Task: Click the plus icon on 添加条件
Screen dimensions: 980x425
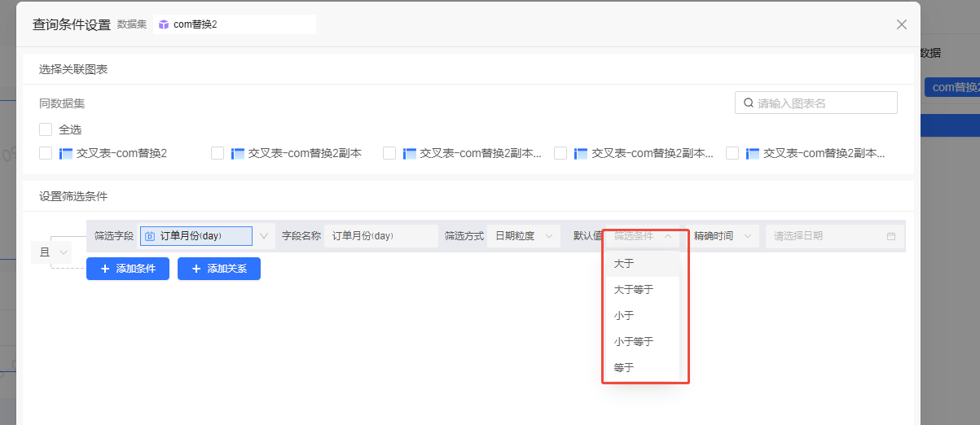Action: click(x=105, y=269)
